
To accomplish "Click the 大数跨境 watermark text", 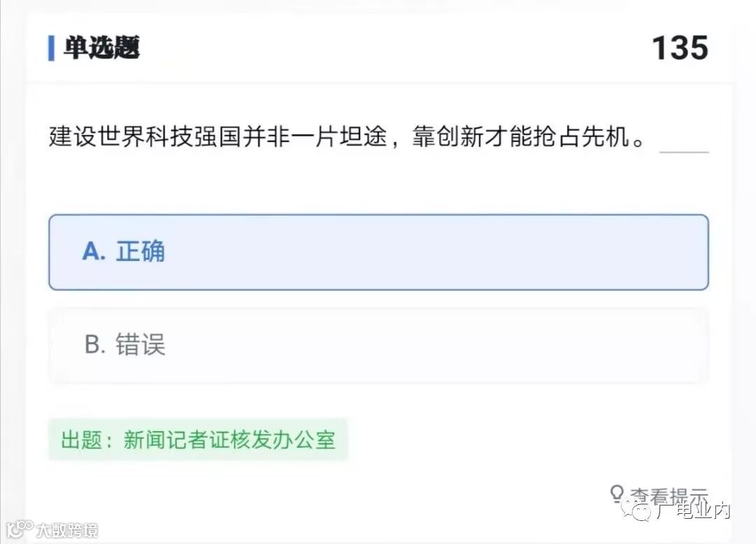I will (67, 530).
